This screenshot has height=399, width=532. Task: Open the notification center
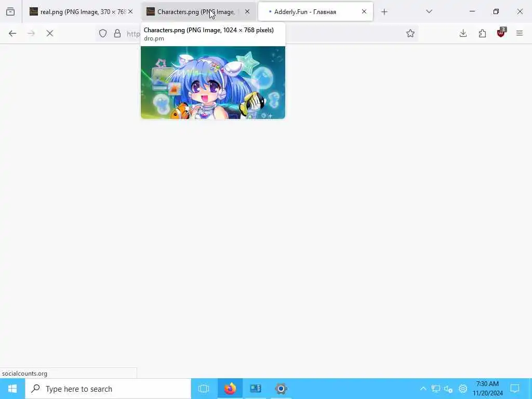pyautogui.click(x=515, y=389)
